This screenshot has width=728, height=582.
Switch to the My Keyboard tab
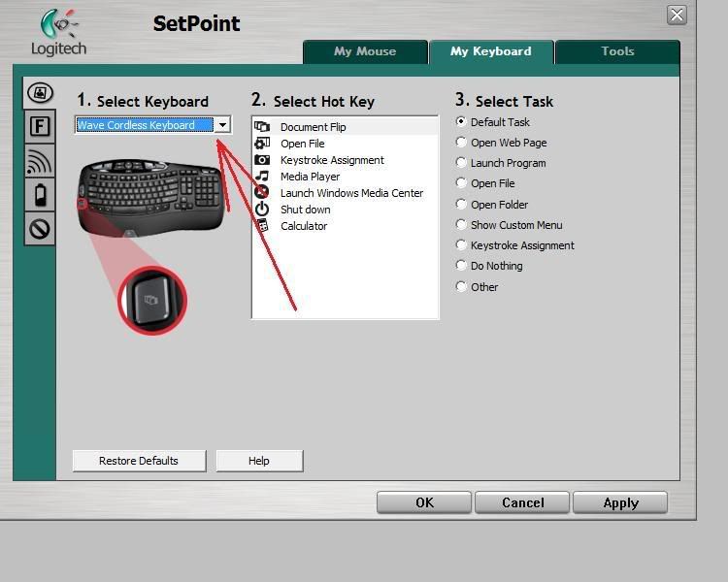click(x=491, y=51)
